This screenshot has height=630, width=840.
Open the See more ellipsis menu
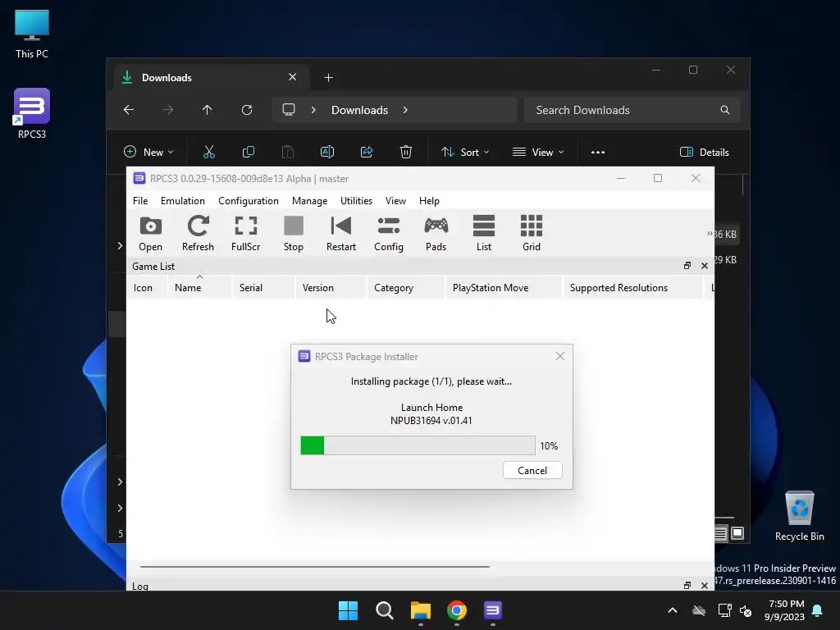pyautogui.click(x=598, y=152)
